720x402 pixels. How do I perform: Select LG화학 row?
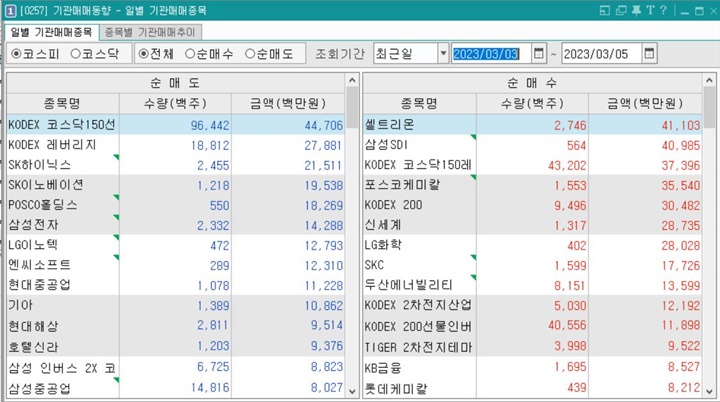[532, 245]
